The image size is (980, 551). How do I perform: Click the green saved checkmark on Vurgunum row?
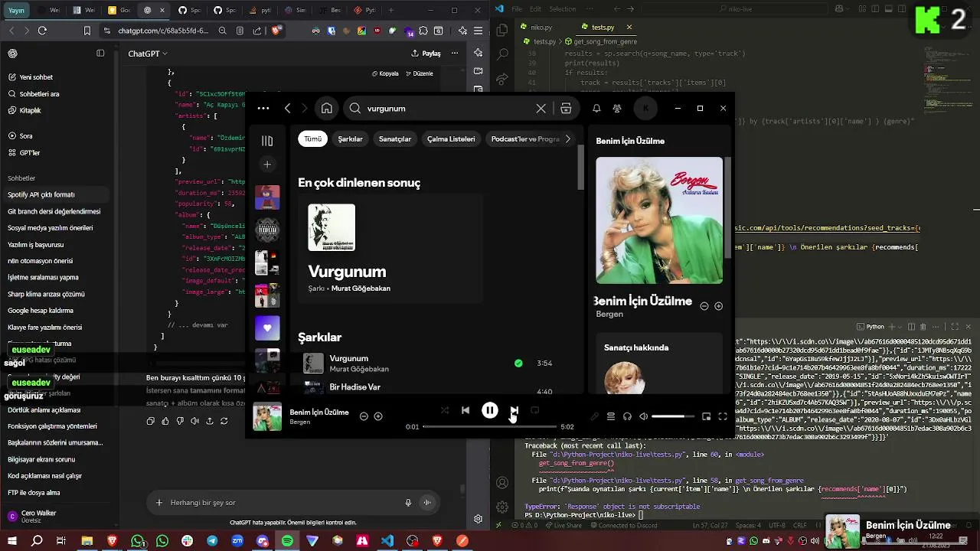pyautogui.click(x=518, y=364)
